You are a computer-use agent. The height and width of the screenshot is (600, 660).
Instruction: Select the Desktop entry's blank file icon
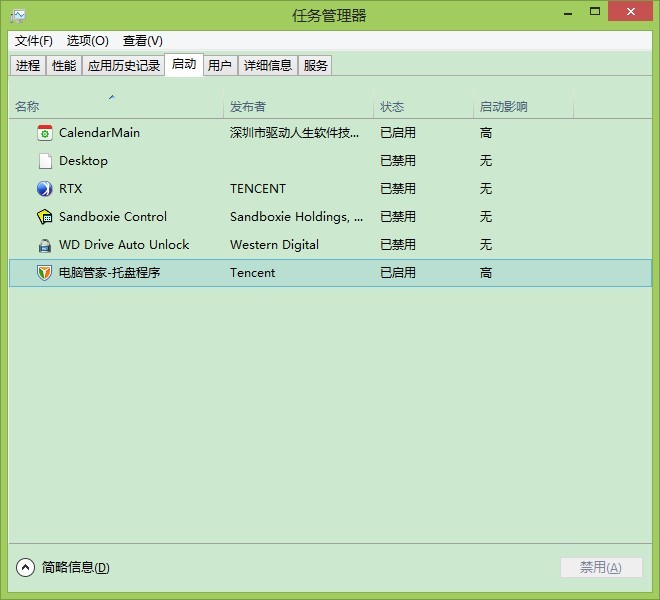click(x=44, y=161)
